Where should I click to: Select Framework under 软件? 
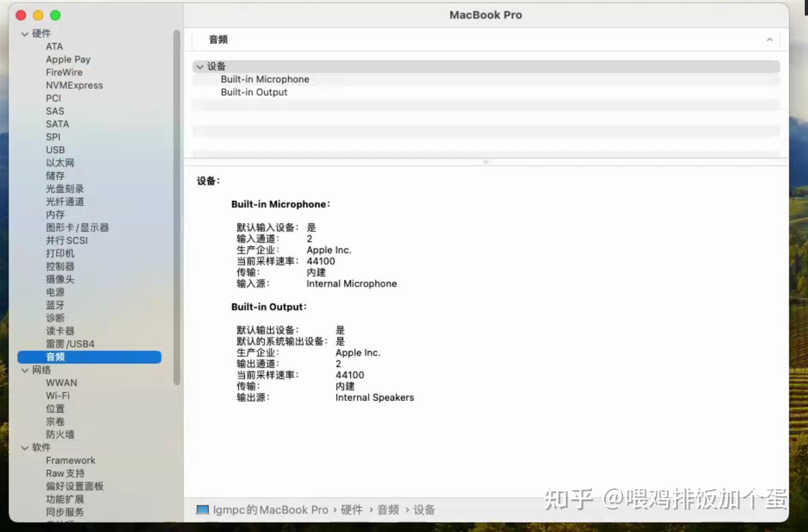pos(70,460)
